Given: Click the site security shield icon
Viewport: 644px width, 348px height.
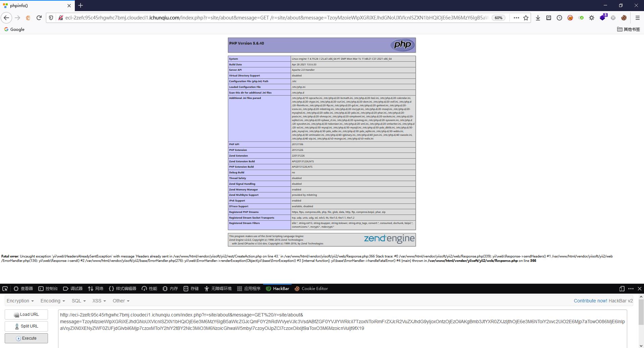Looking at the screenshot, I should [x=51, y=18].
